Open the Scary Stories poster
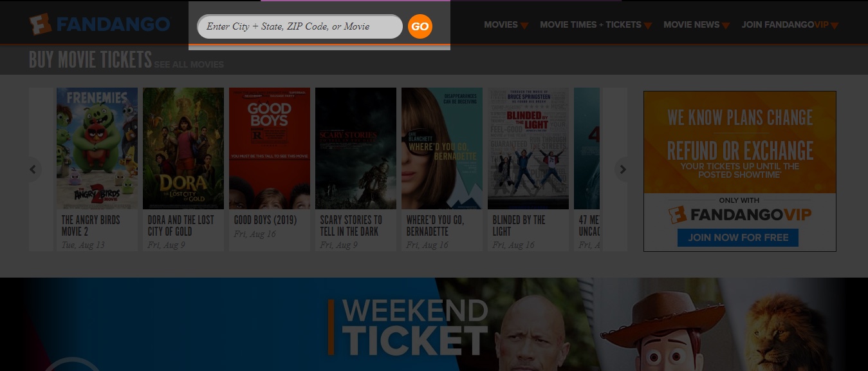 pos(356,148)
